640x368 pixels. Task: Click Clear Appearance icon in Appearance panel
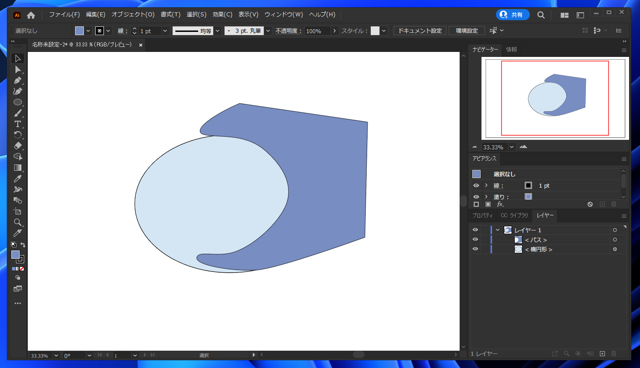pos(590,204)
